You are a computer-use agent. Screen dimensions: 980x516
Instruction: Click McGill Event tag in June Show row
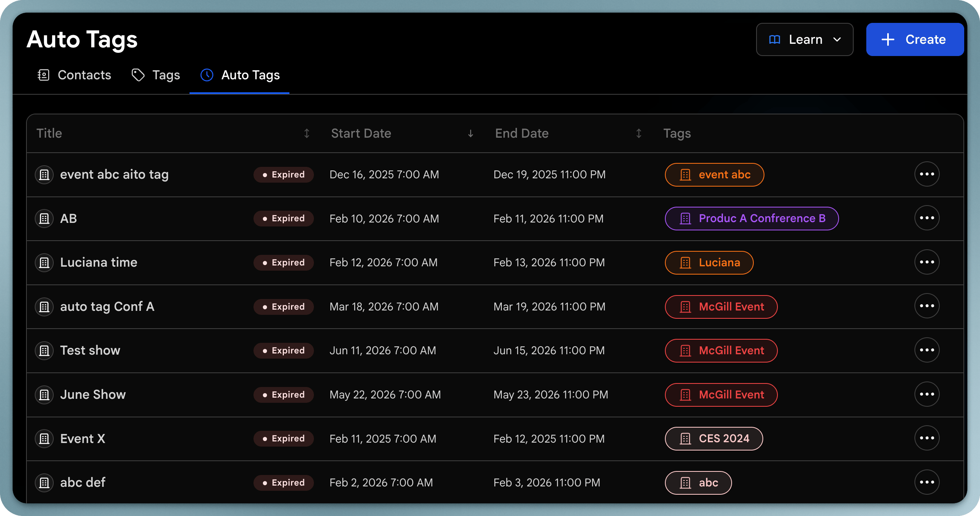tap(721, 394)
